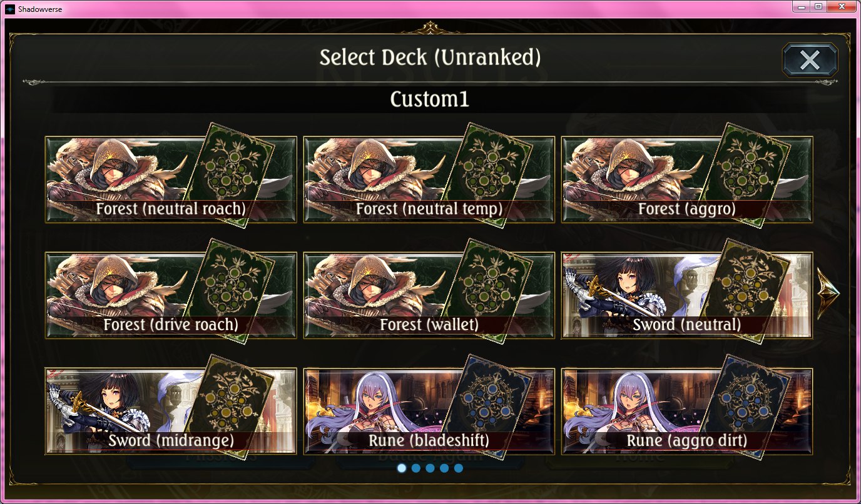Image resolution: width=861 pixels, height=504 pixels.
Task: Select the Sword (neutral) deck
Action: pyautogui.click(x=687, y=295)
